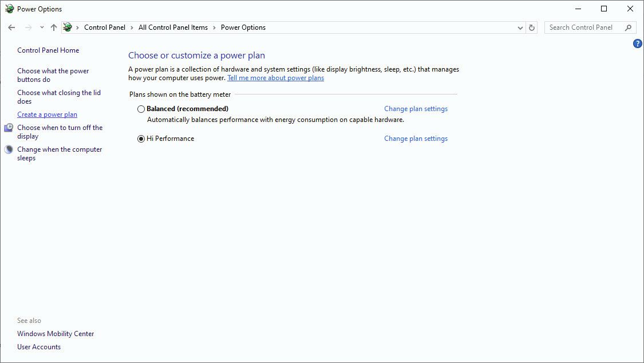Viewport: 644px width, 363px height.
Task: Change plan settings for Hi Performance
Action: pos(416,139)
